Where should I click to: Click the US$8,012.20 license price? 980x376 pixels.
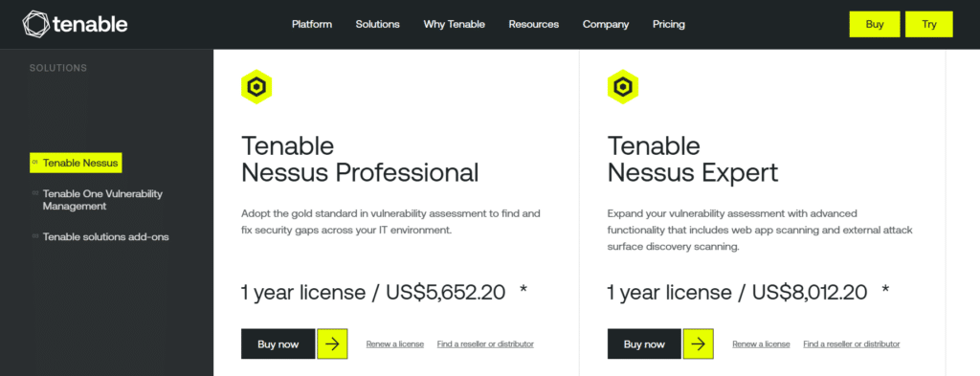point(810,292)
